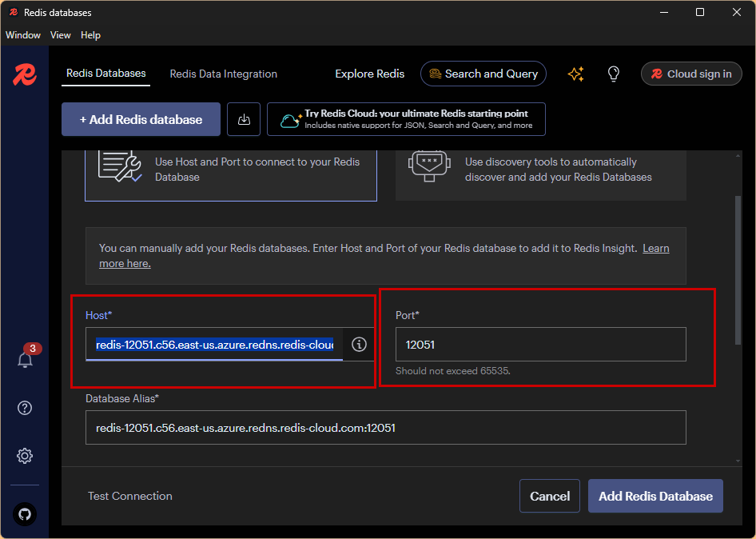Open the Try Redis Cloud banner
This screenshot has height=539, width=756.
(x=406, y=119)
